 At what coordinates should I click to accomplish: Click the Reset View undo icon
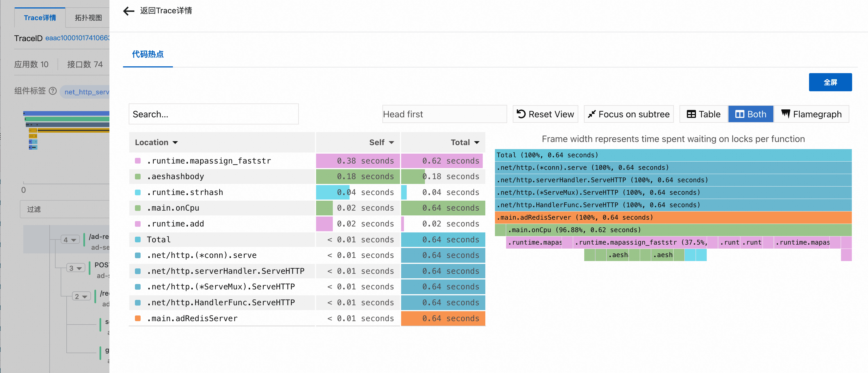click(521, 114)
